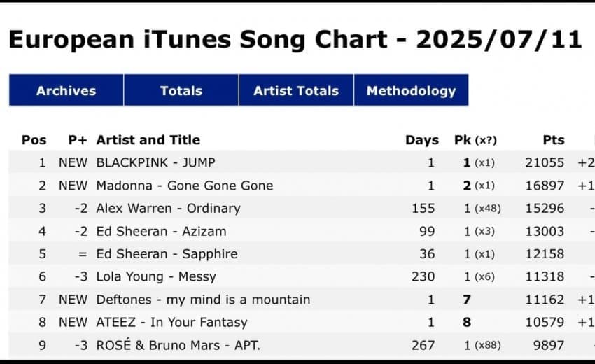Click the Artist and Title header
595x364 pixels.
[x=148, y=140]
